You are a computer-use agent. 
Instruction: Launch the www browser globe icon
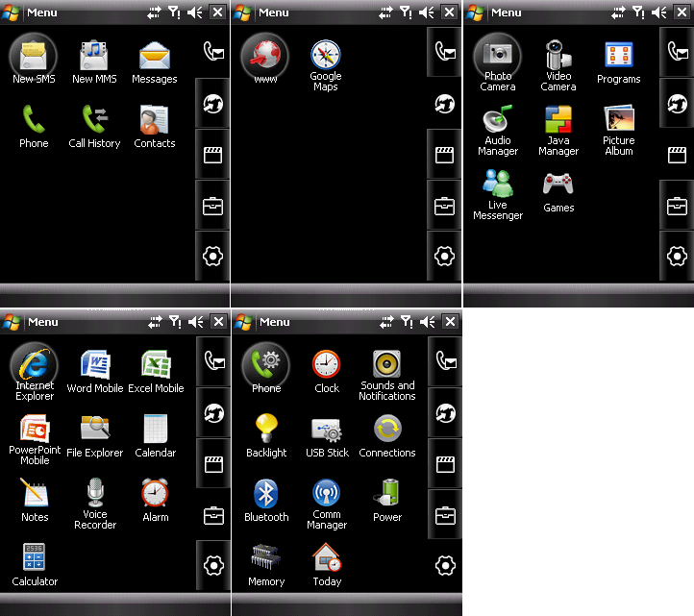(265, 56)
